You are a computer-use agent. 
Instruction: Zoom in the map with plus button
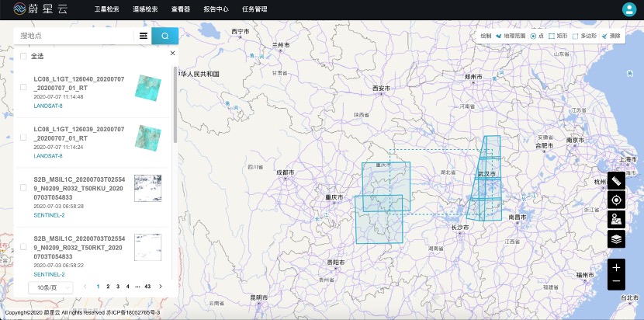click(x=616, y=267)
